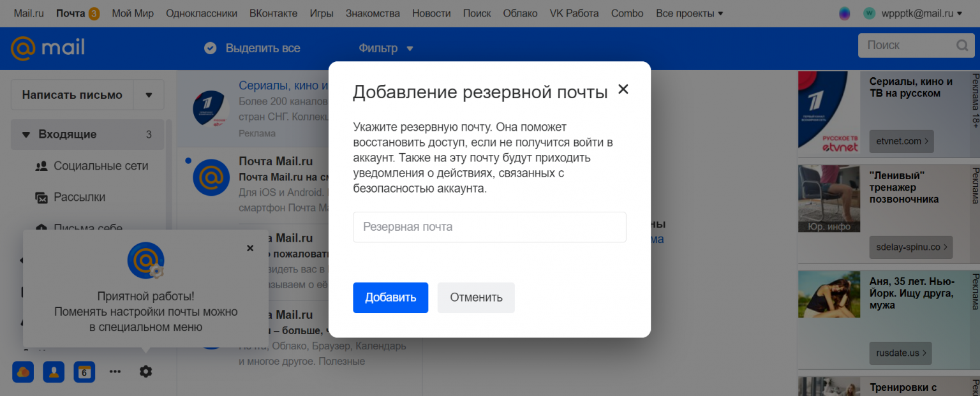Click the unread blue dot on Почта Mail.ru message

[x=188, y=161]
